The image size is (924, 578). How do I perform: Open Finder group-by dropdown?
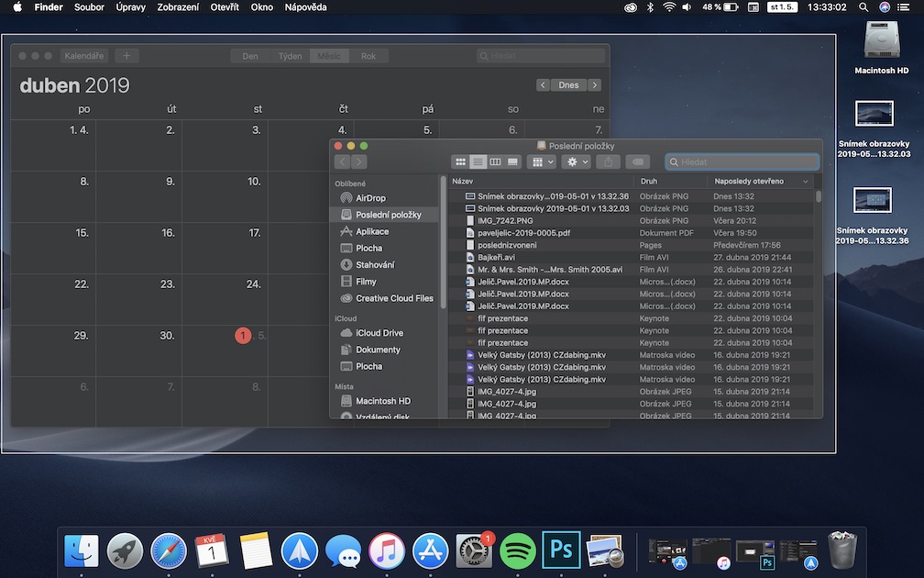pyautogui.click(x=542, y=161)
